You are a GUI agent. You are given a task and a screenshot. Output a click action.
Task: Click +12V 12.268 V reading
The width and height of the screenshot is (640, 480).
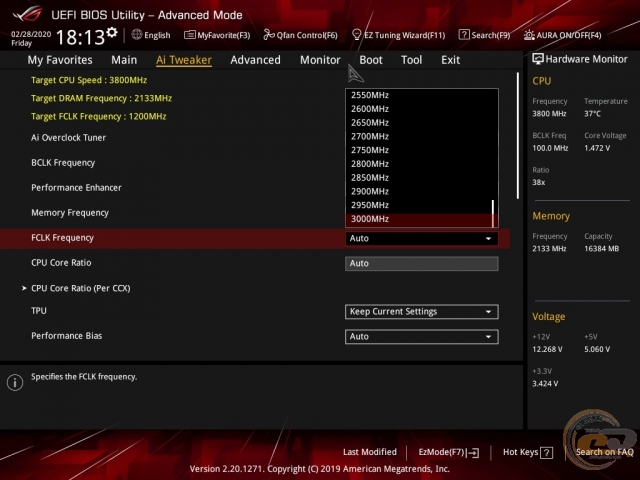(x=547, y=349)
